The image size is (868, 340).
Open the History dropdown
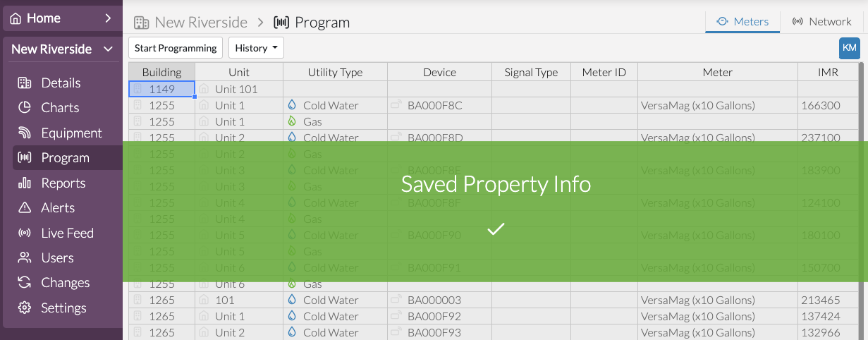(x=256, y=48)
